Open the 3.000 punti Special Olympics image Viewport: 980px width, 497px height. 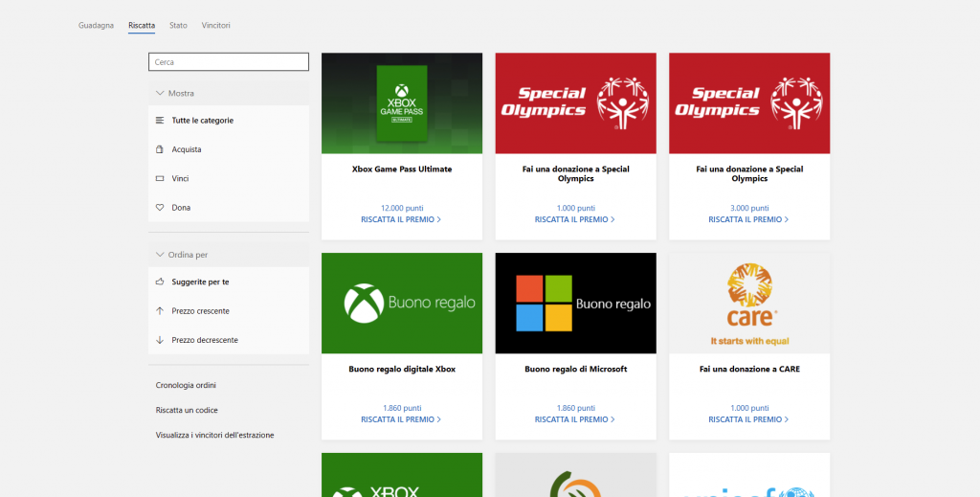[x=749, y=103]
